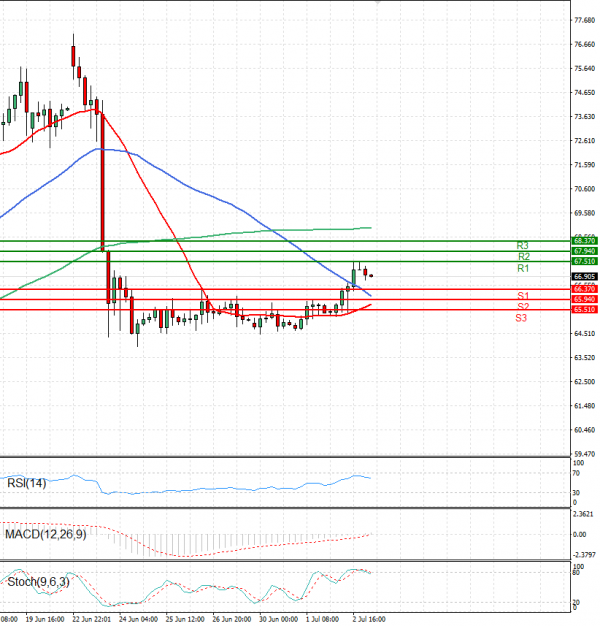Click the MACD scale value -2.3797
600x626 pixels.
coord(584,555)
